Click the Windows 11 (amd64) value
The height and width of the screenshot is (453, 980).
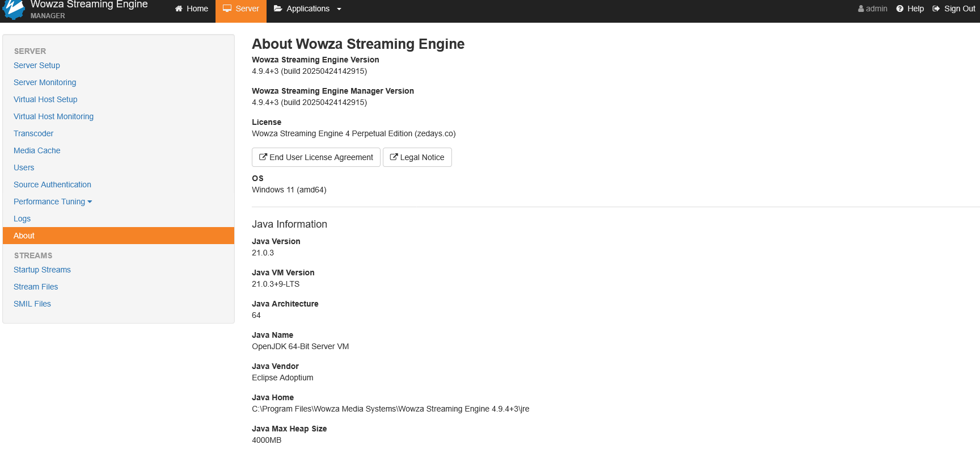289,190
